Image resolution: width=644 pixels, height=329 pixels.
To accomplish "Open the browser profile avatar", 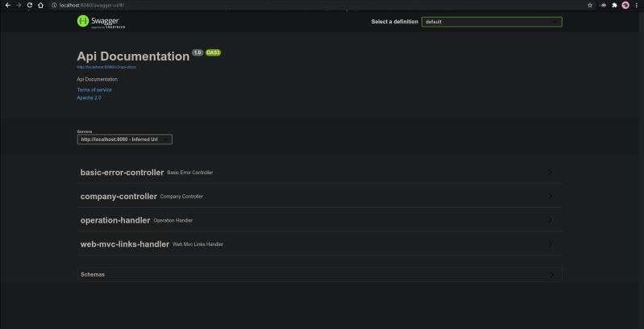I will 625,6.
